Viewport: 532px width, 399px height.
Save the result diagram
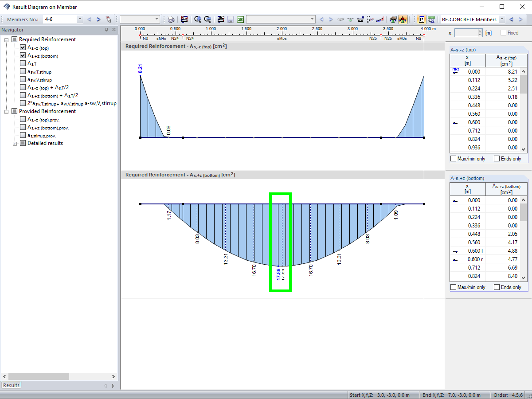click(x=230, y=19)
